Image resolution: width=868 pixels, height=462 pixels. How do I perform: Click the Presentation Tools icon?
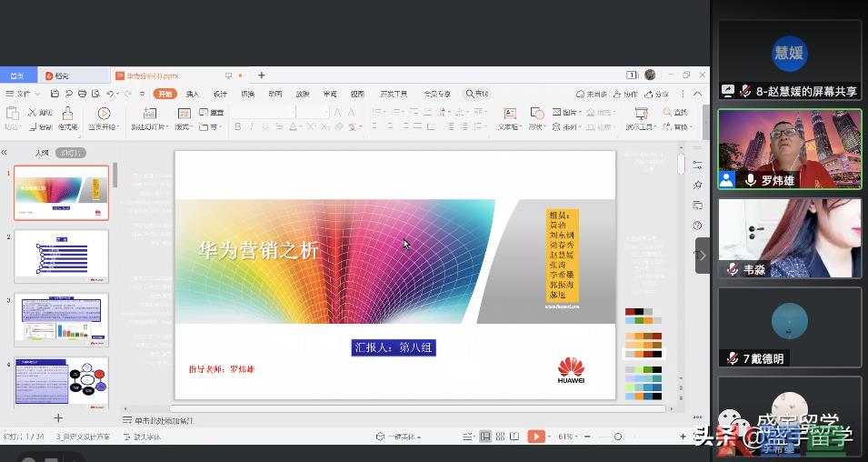[x=642, y=114]
